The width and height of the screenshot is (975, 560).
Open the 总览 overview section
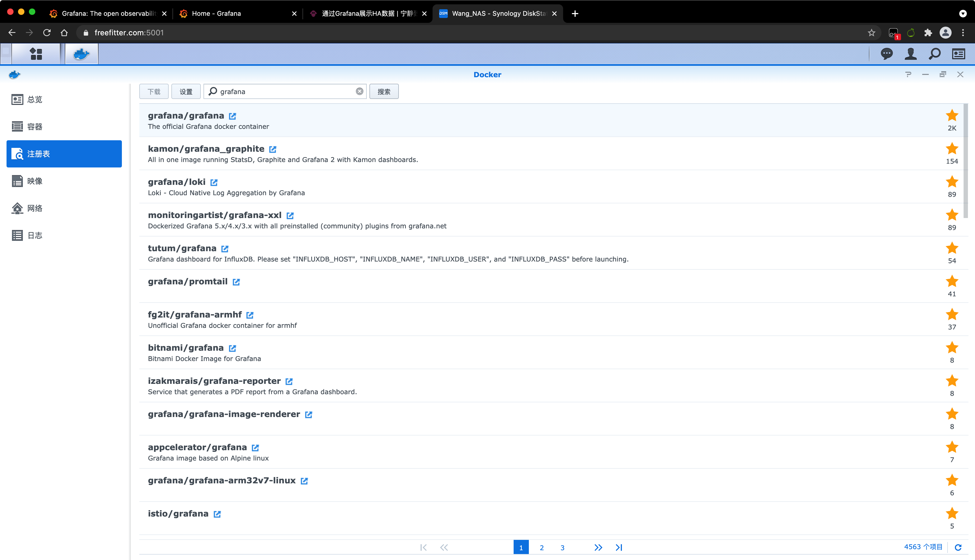coord(64,99)
